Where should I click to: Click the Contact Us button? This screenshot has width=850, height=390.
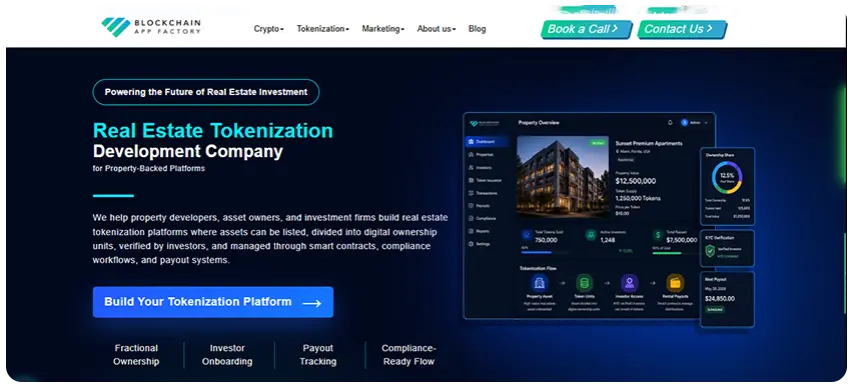[x=682, y=29]
